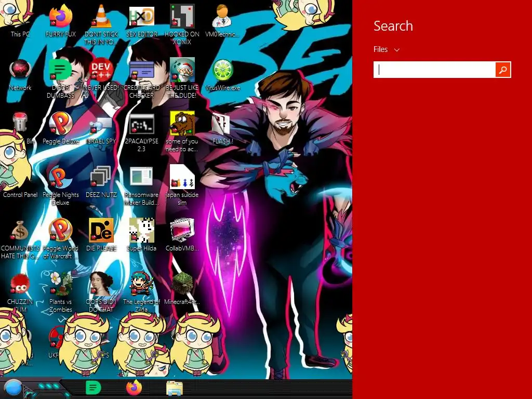This screenshot has height=399, width=532.
Task: Open the NEVER USED! Dev C++ icon
Action: click(x=101, y=75)
